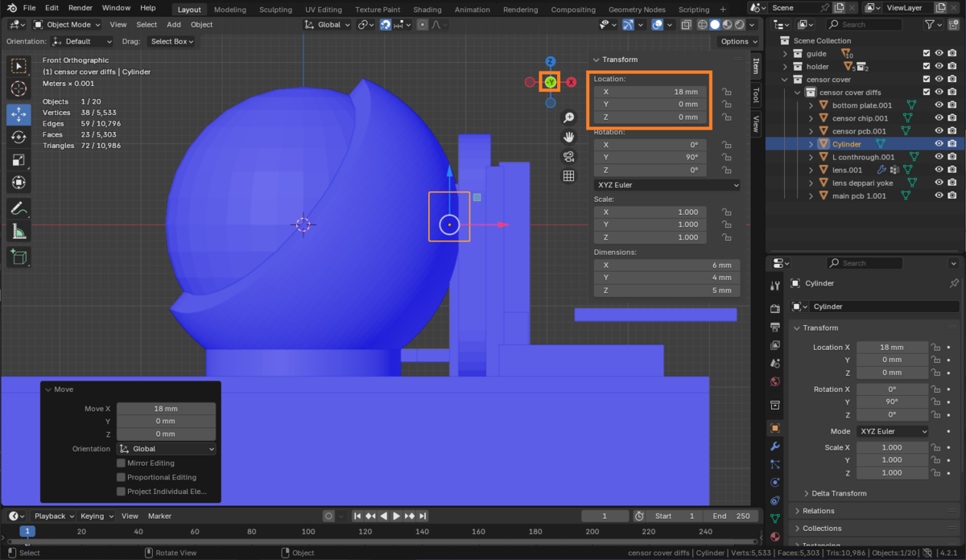Uncheck the holder collection exclude checkbox

coord(927,67)
